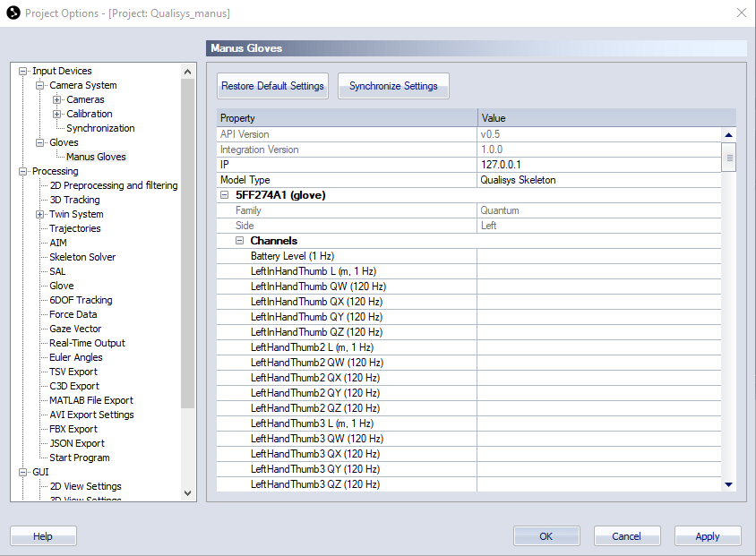The image size is (756, 556).
Task: Select Skeleton Solver in the tree
Action: pyautogui.click(x=82, y=258)
